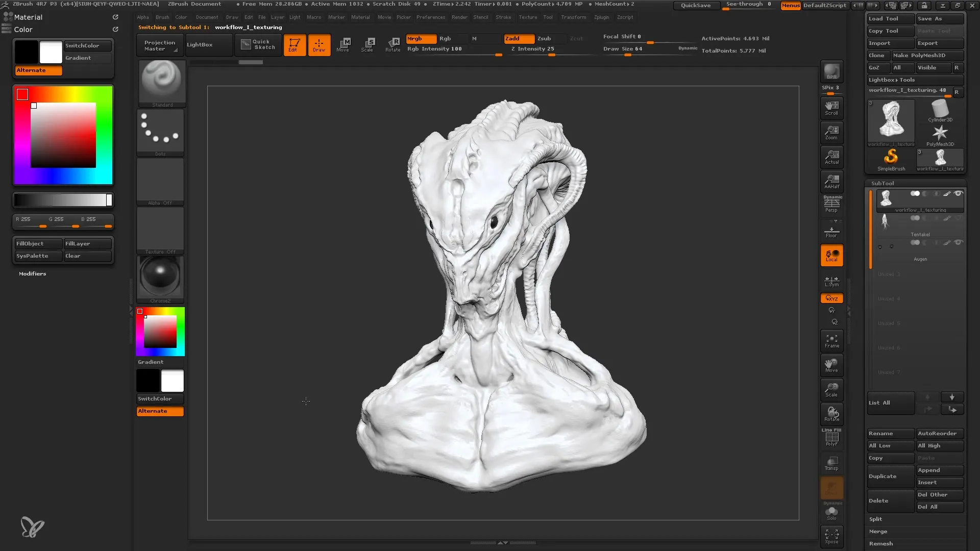Open the Alpha Off selector
980x551 pixels.
(x=160, y=181)
